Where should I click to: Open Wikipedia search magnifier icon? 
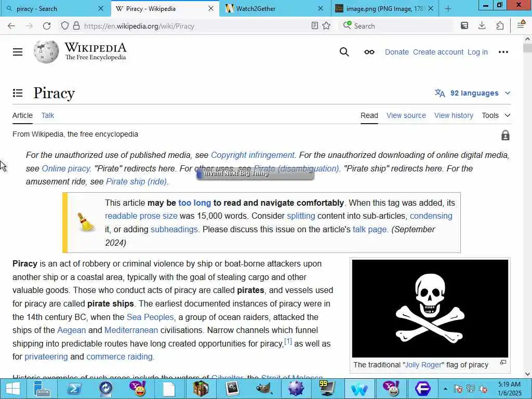(x=344, y=52)
